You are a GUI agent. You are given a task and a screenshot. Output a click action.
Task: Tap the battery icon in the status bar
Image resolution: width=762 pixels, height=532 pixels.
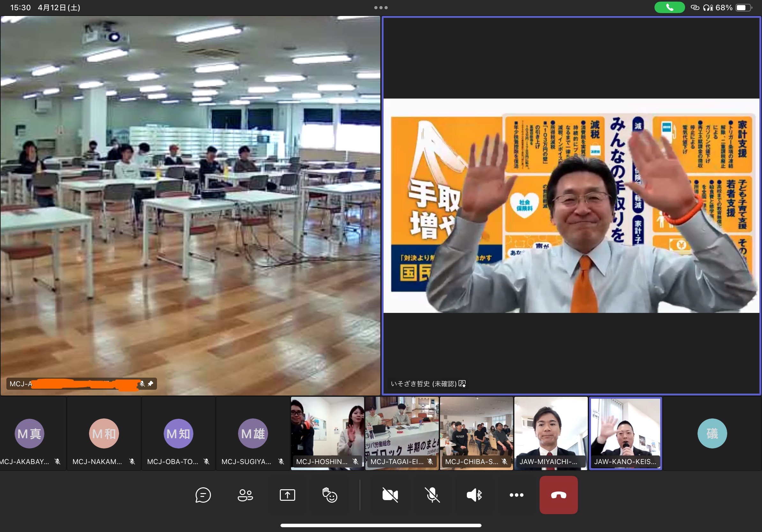[x=743, y=7]
